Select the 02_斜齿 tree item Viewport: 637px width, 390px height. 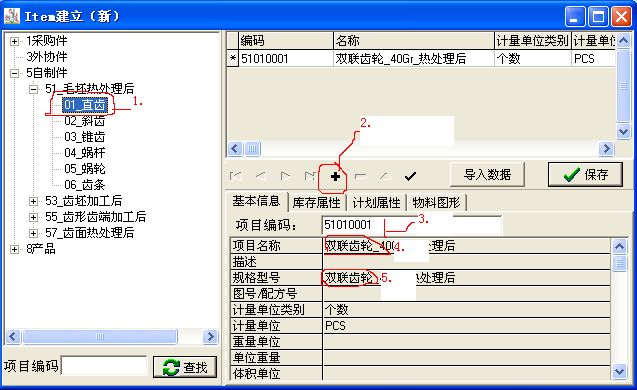pos(84,121)
